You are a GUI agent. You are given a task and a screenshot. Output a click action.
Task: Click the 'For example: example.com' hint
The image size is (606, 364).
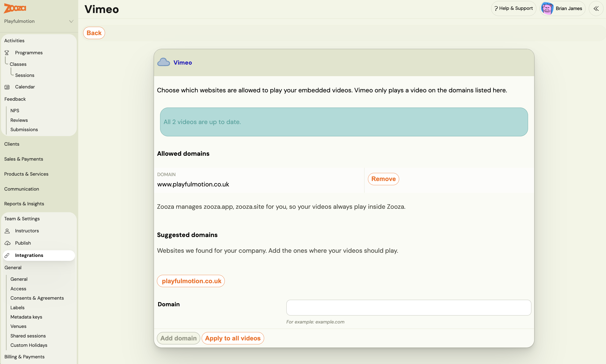(x=315, y=322)
